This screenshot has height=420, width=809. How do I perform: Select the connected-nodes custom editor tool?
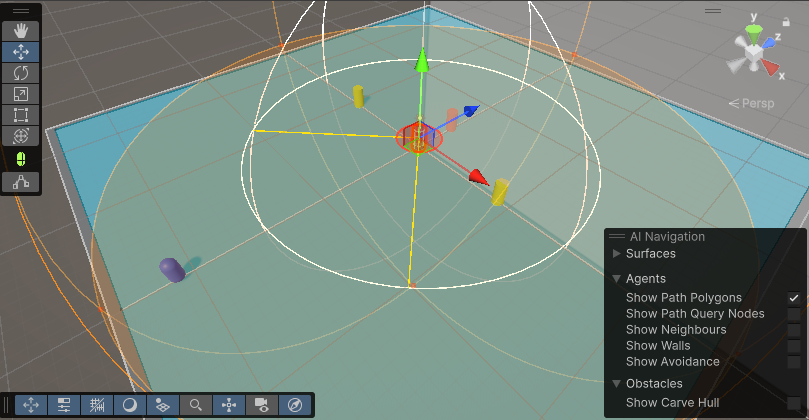pyautogui.click(x=21, y=182)
